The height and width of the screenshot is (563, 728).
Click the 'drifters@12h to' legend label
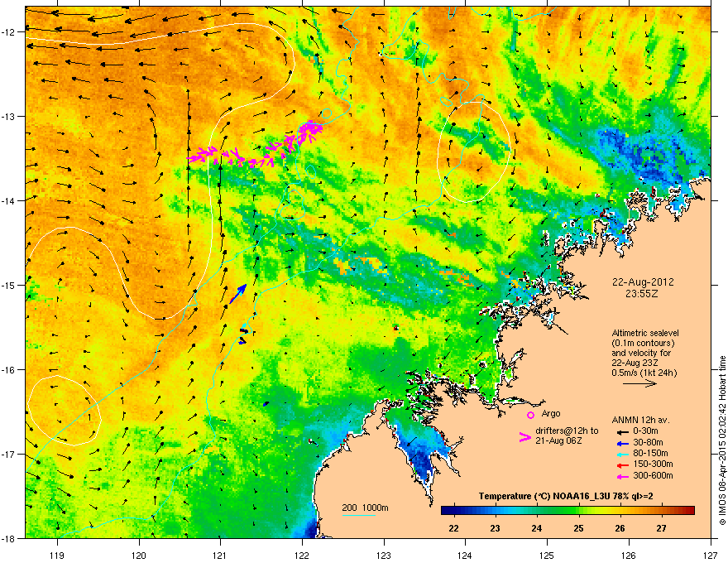pyautogui.click(x=567, y=431)
